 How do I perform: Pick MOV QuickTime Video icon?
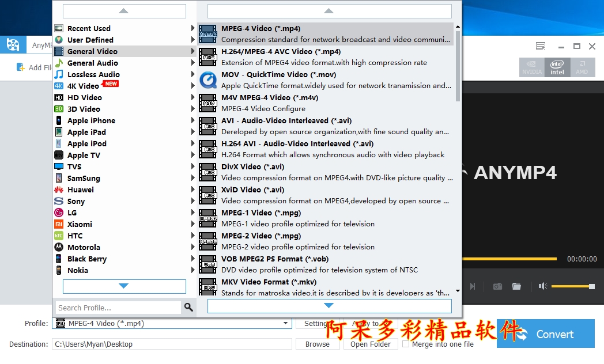(x=208, y=81)
